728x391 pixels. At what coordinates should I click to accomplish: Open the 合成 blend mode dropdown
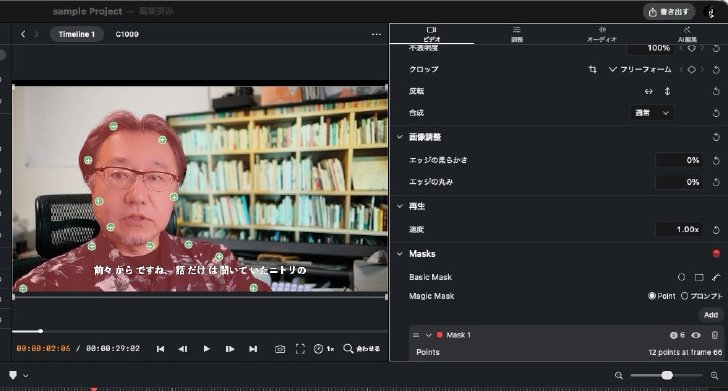651,113
